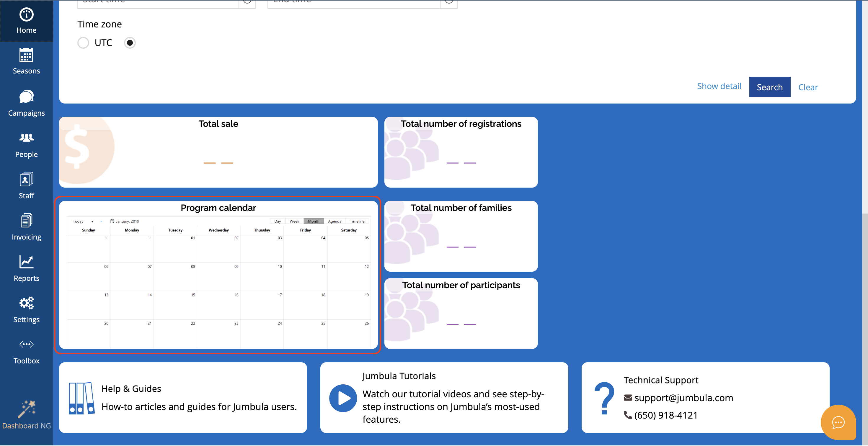Open Campaigns speech bubble icon
The width and height of the screenshot is (868, 446).
[26, 97]
